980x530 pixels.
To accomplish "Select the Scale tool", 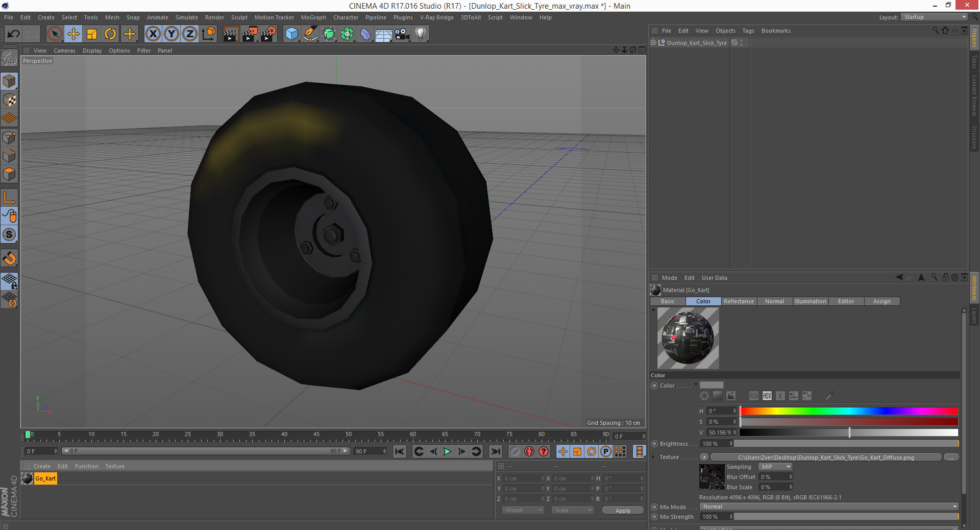I will [x=92, y=34].
